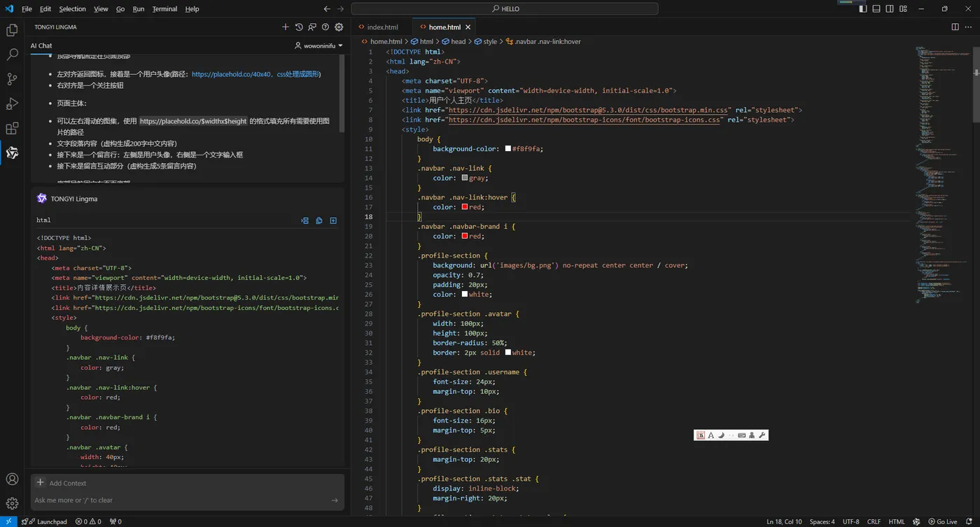
Task: Open the Selection menu
Action: [x=72, y=9]
